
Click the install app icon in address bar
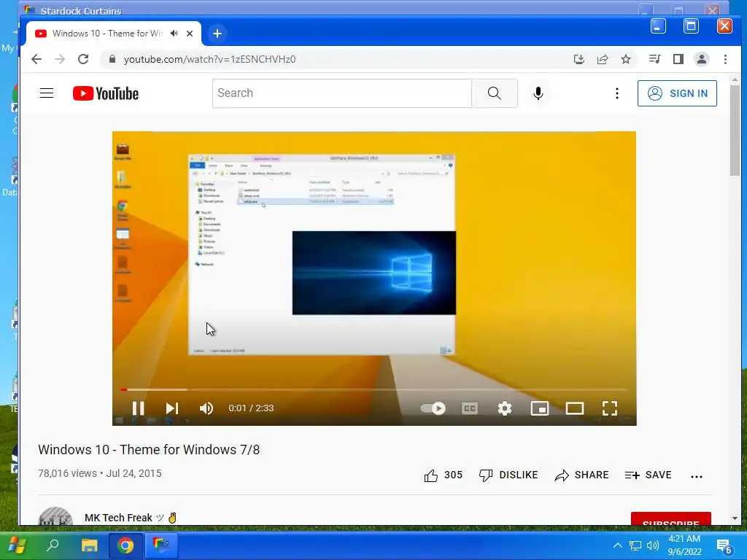[x=578, y=59]
